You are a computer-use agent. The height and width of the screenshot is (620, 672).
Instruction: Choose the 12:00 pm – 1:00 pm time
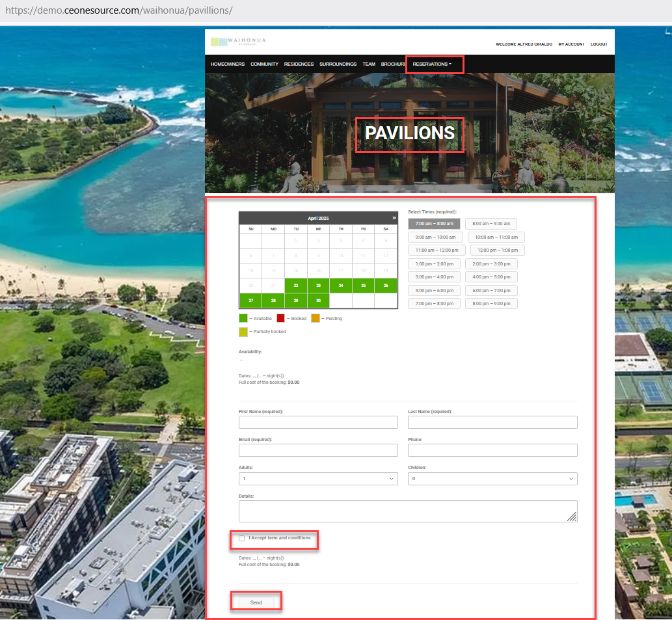[x=497, y=250]
